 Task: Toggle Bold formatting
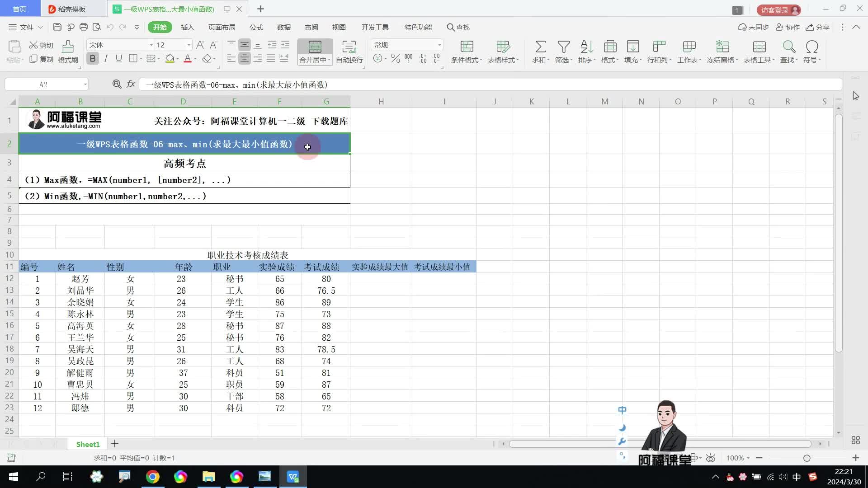click(x=93, y=59)
